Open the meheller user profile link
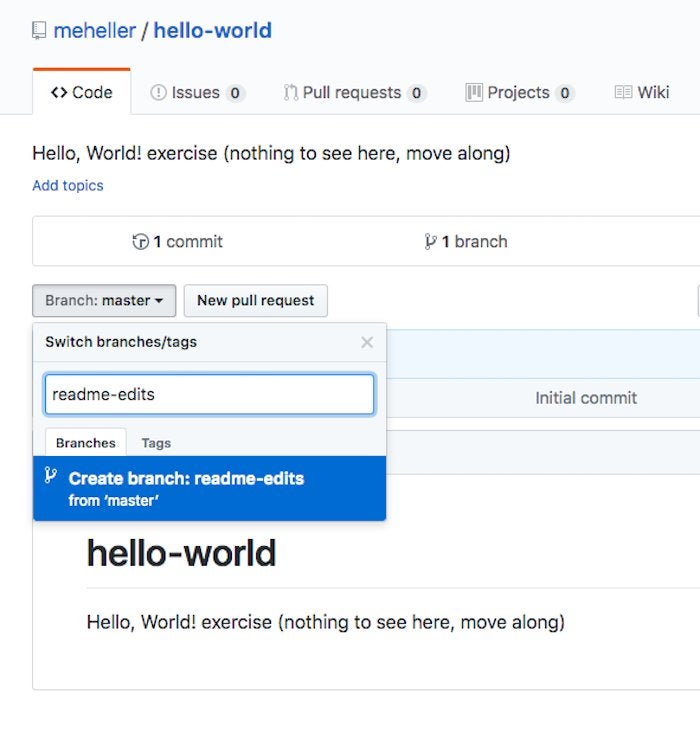The image size is (700, 733). (94, 31)
